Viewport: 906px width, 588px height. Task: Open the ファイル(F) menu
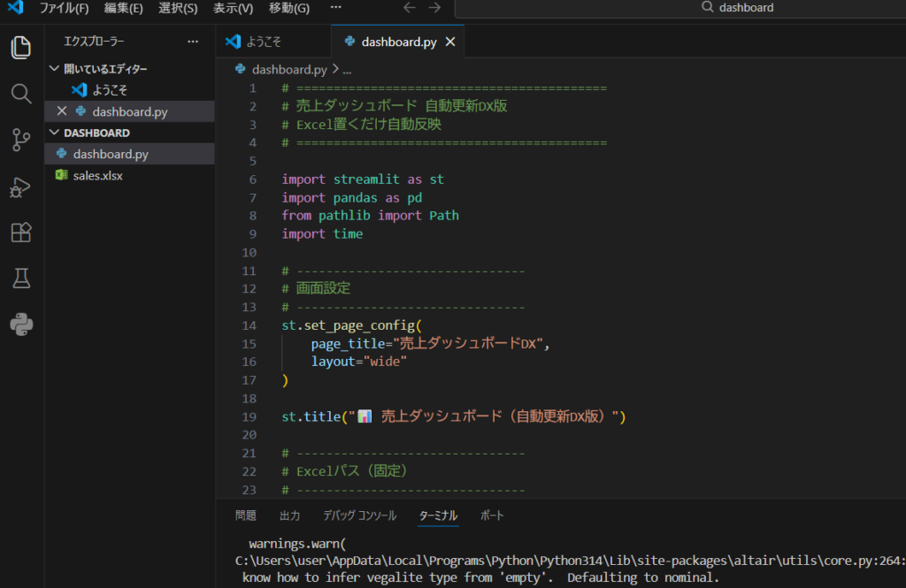coord(64,8)
